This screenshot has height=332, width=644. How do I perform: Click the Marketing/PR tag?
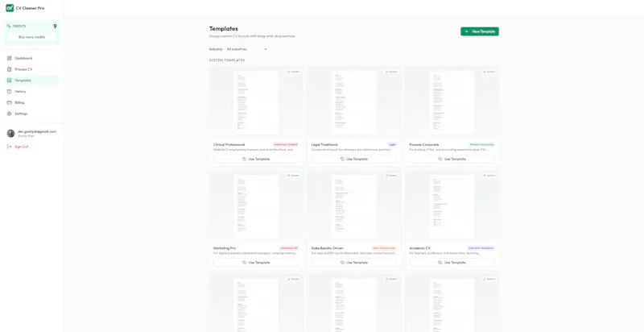click(x=289, y=248)
